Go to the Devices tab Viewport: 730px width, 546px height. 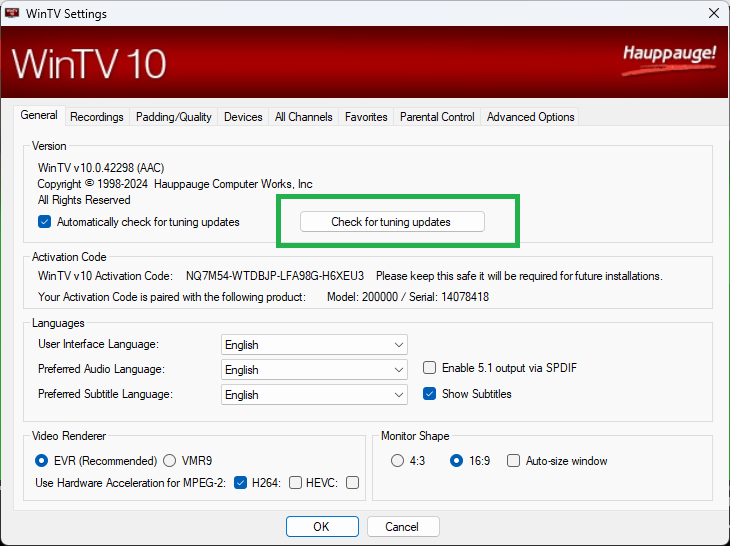tap(243, 117)
